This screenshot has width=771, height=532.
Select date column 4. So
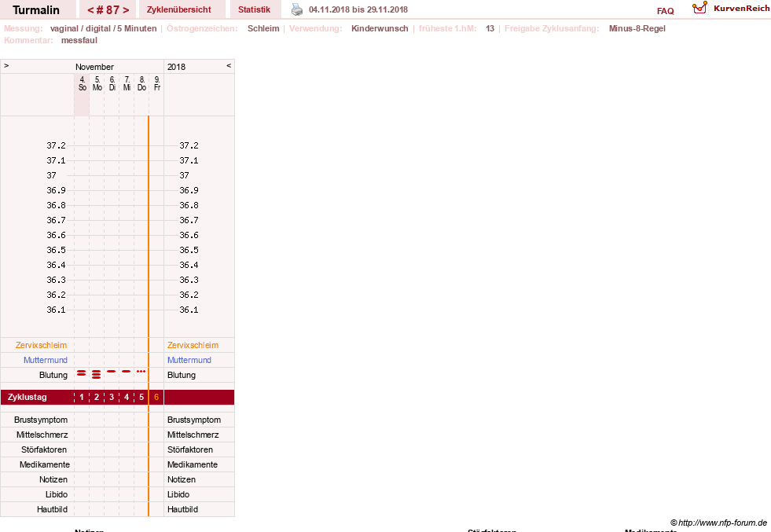coord(82,83)
